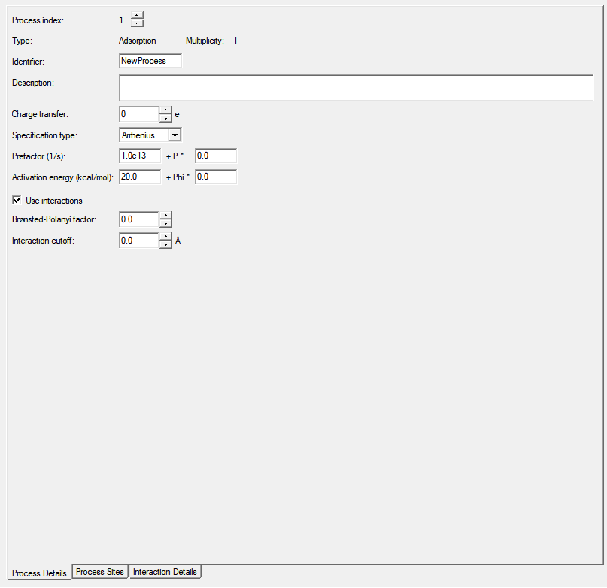Click the Phi multiplier field
The image size is (607, 588).
[x=215, y=177]
